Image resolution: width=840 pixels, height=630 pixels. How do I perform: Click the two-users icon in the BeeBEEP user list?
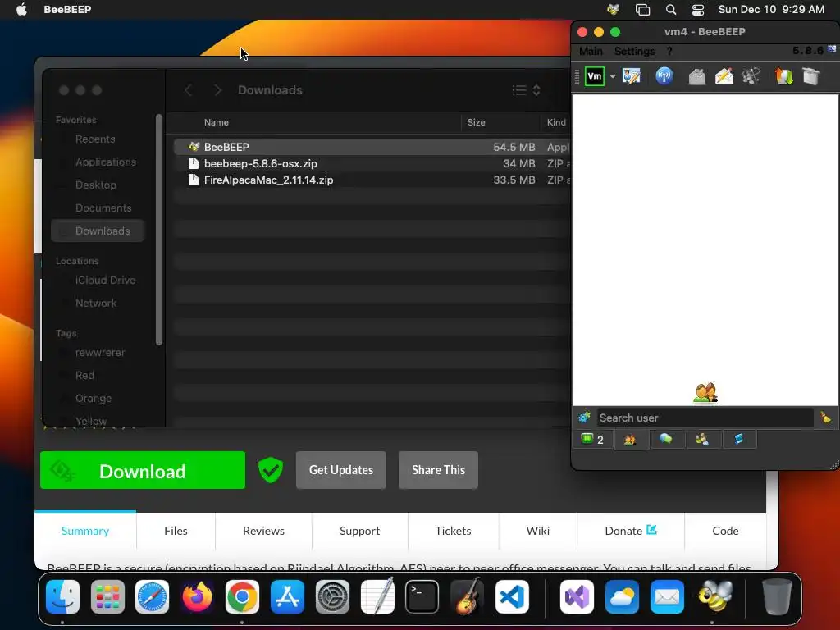(705, 393)
